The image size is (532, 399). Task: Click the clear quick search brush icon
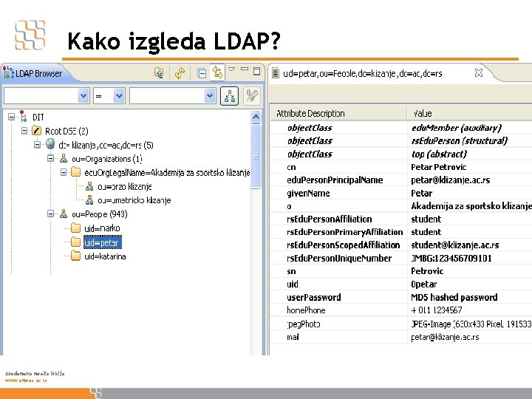click(252, 96)
